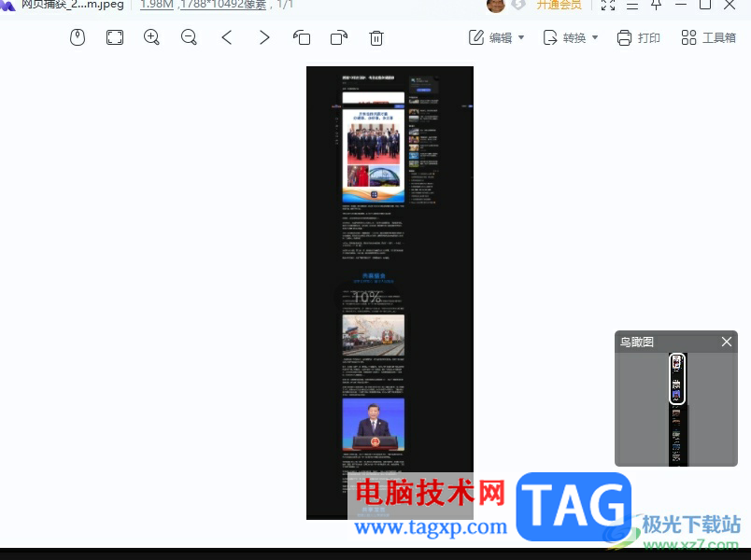Fit image to window icon
751x560 pixels.
115,37
